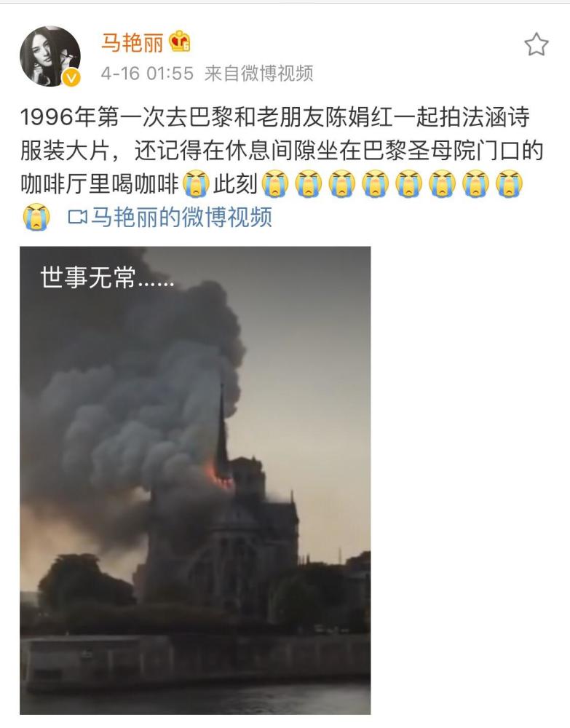Click the last crying emoji on the third text line
This screenshot has height=728, width=570.
click(x=509, y=184)
